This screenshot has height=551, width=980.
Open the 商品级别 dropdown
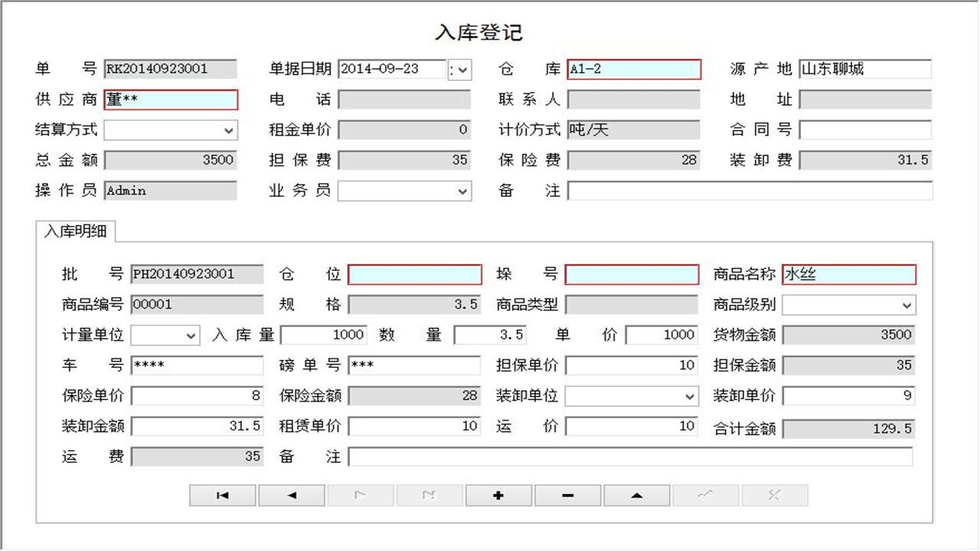tap(907, 305)
